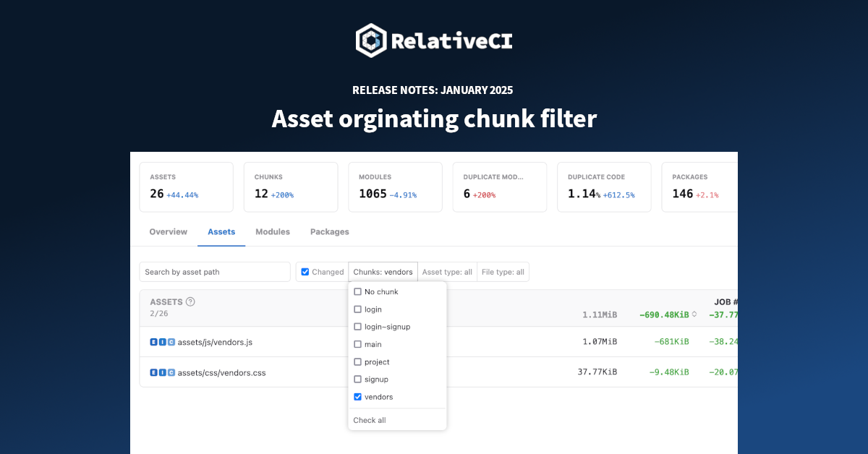The width and height of the screenshot is (868, 454).
Task: Uncheck the vendors chunk checkbox
Action: tap(357, 396)
